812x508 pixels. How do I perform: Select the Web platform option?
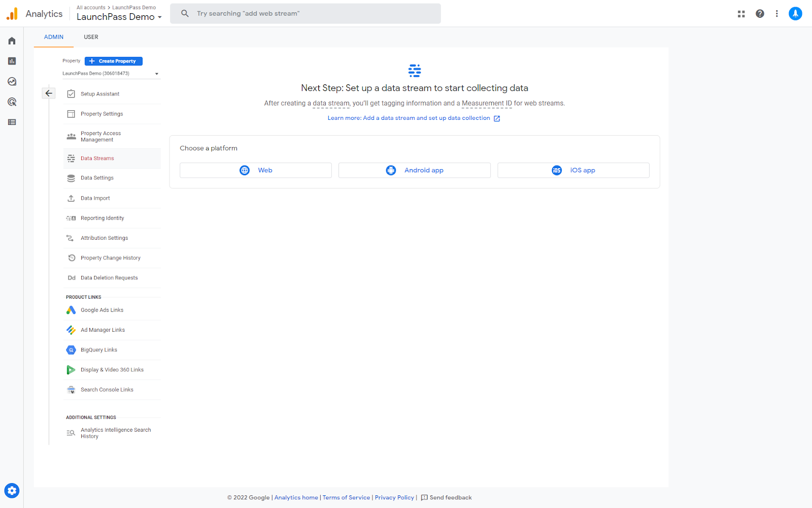pyautogui.click(x=255, y=170)
